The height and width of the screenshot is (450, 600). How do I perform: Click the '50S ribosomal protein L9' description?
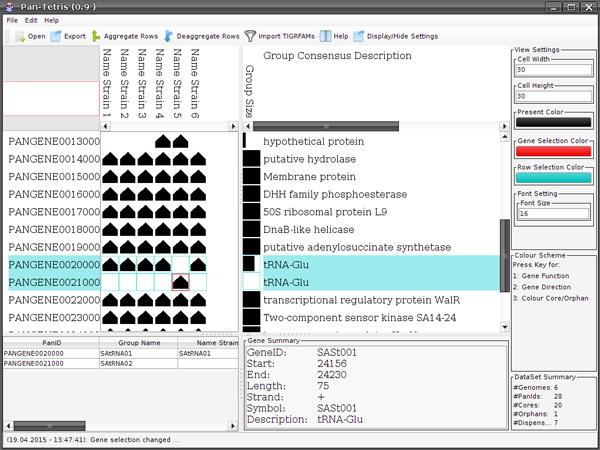pyautogui.click(x=325, y=212)
